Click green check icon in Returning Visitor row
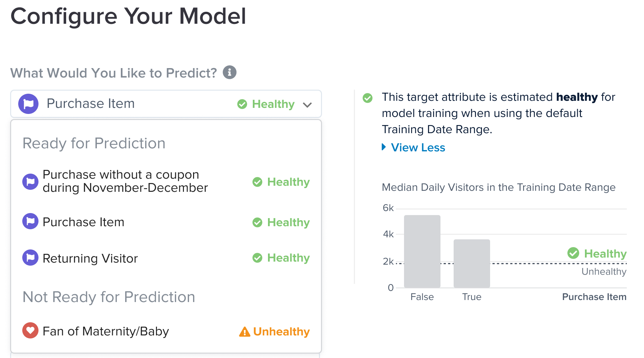 click(x=257, y=258)
